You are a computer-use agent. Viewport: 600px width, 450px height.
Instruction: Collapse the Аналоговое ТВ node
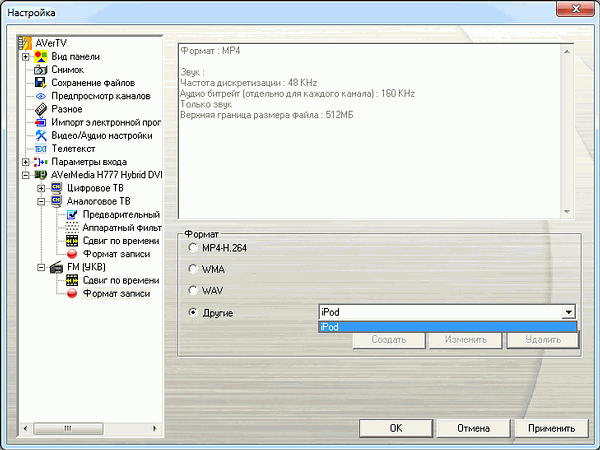coord(41,202)
